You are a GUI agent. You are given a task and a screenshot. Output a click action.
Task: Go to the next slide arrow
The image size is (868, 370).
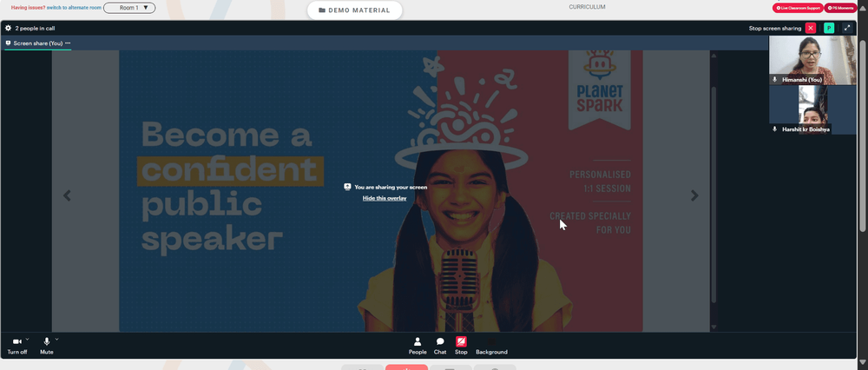tap(694, 195)
